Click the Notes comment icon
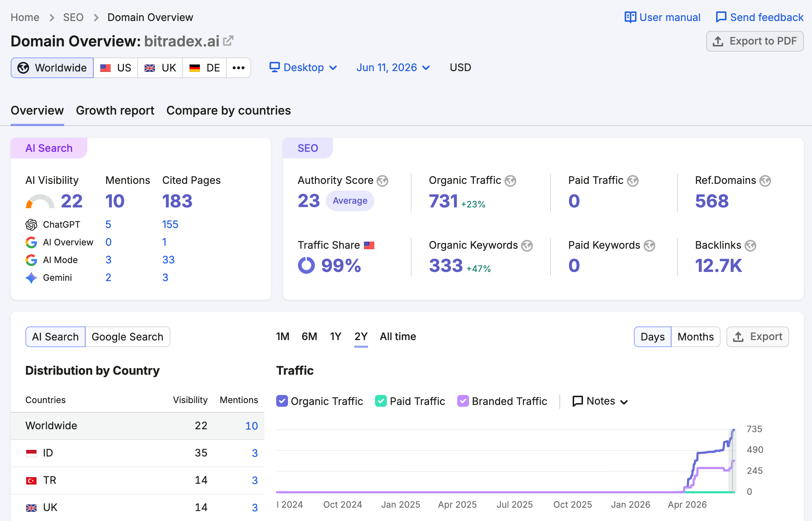The height and width of the screenshot is (521, 812). (x=577, y=401)
